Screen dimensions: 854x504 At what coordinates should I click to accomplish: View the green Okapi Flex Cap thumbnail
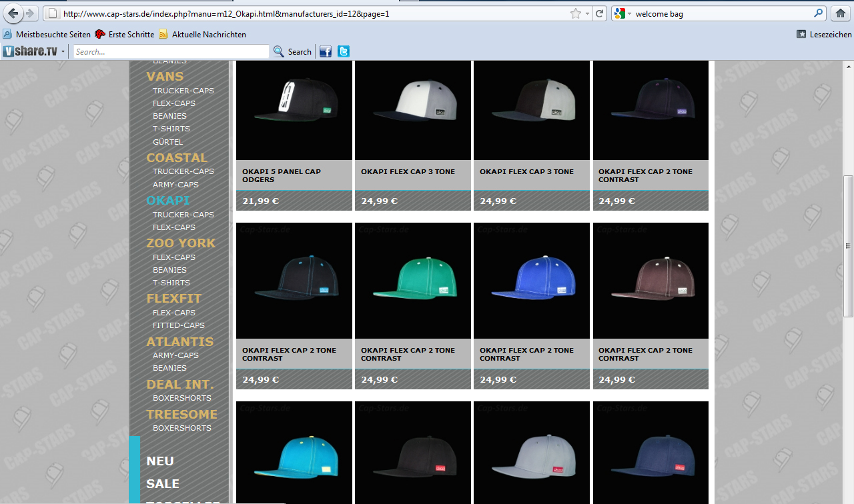[x=412, y=281]
